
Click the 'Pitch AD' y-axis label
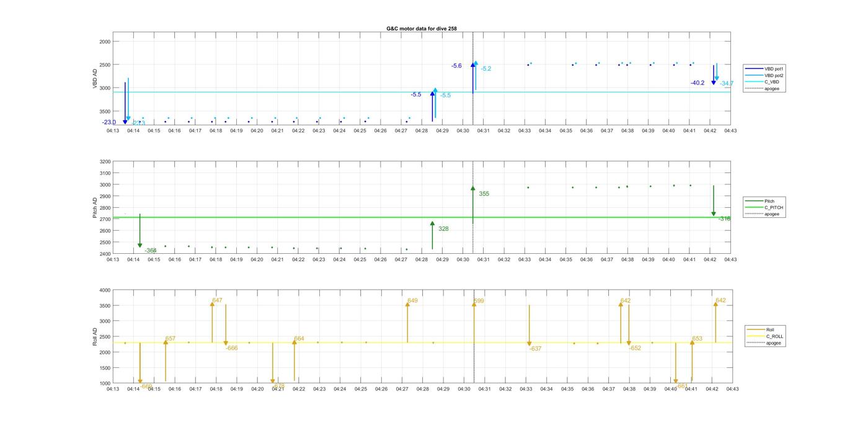95,208
